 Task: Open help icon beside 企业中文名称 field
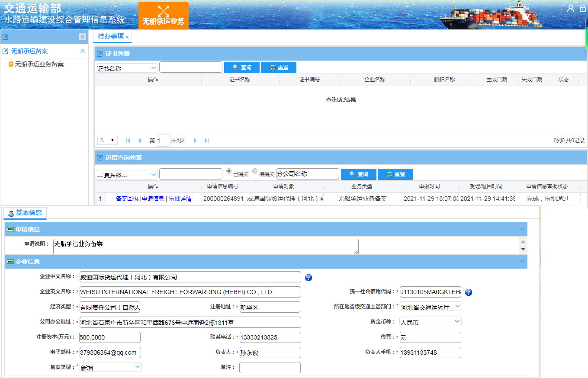click(308, 277)
